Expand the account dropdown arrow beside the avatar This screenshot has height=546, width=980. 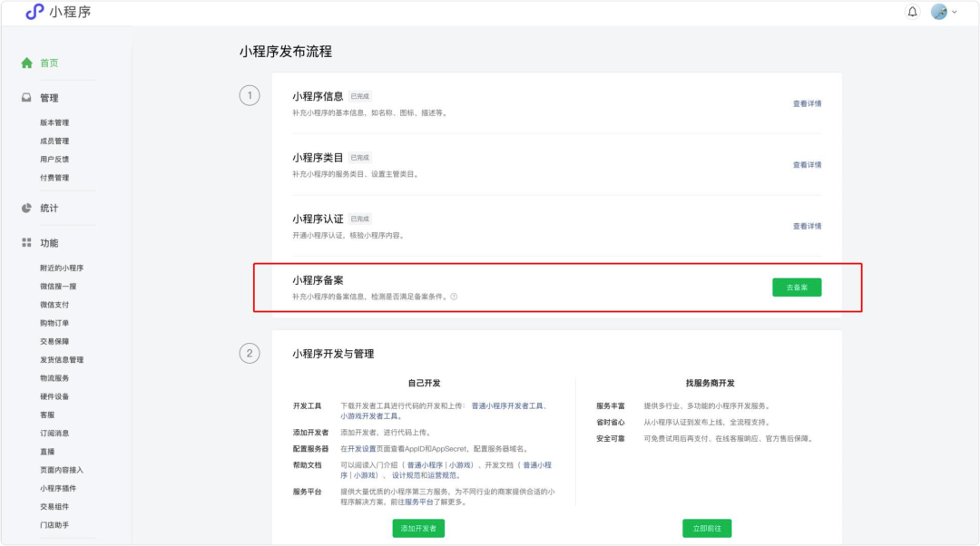(955, 12)
